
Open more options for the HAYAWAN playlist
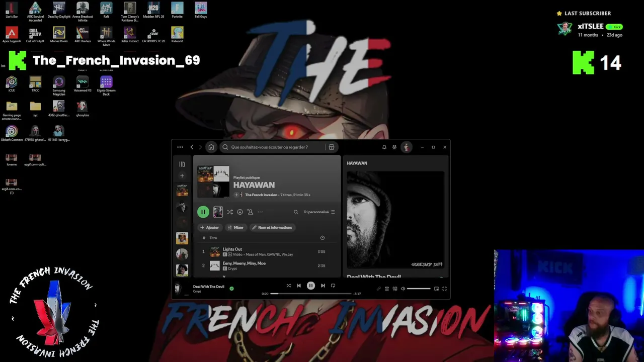click(260, 212)
